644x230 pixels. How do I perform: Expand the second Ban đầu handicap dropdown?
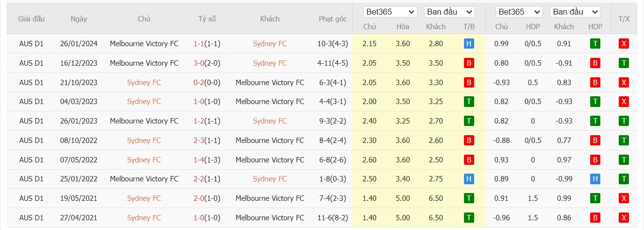(575, 12)
